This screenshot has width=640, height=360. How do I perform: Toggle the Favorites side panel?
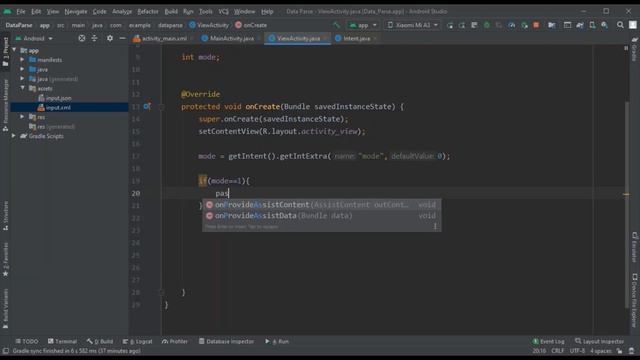[5, 259]
